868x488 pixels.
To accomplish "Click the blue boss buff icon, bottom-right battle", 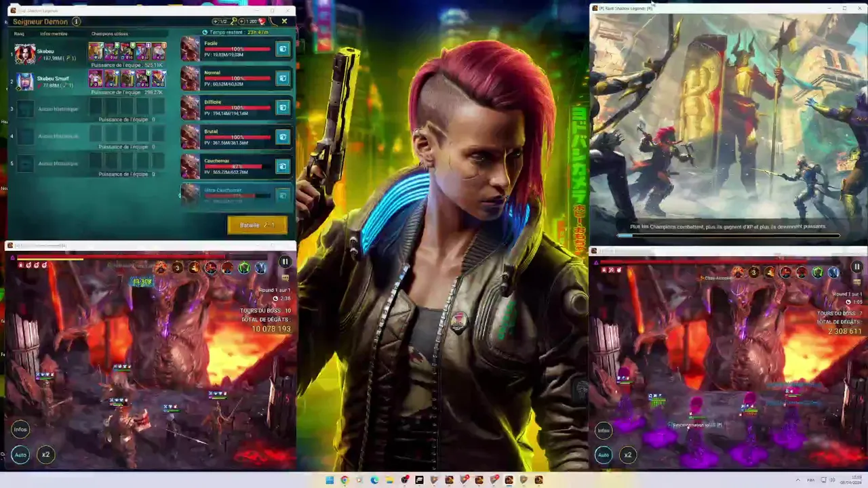I will point(833,272).
